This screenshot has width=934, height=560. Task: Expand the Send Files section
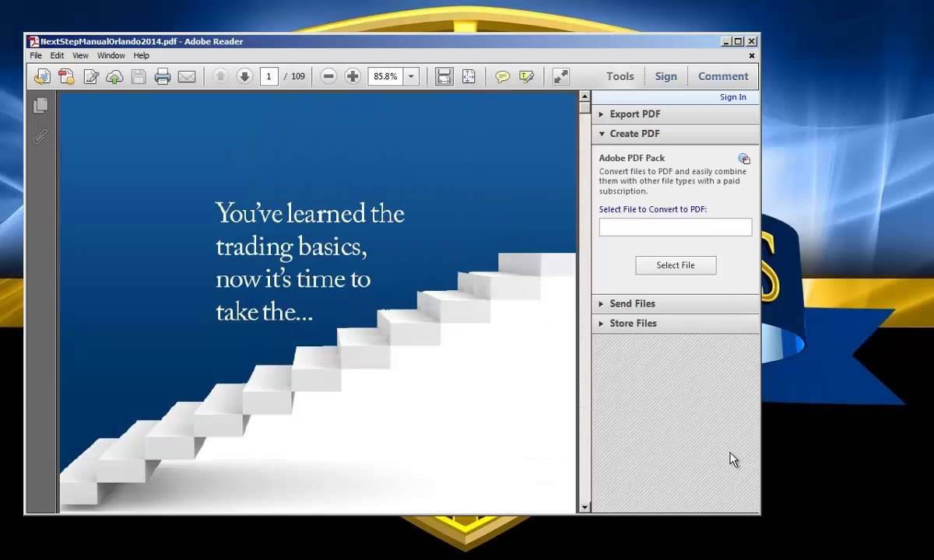(x=676, y=303)
